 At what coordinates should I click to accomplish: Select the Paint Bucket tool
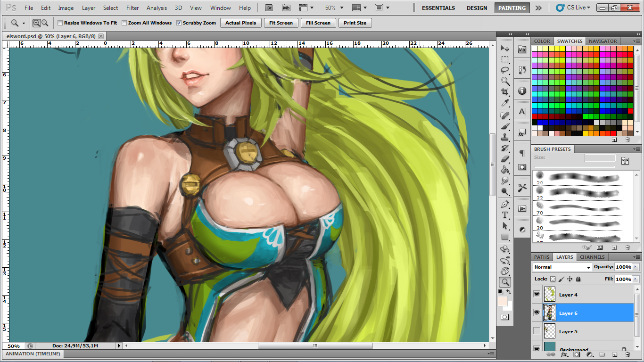[x=505, y=170]
